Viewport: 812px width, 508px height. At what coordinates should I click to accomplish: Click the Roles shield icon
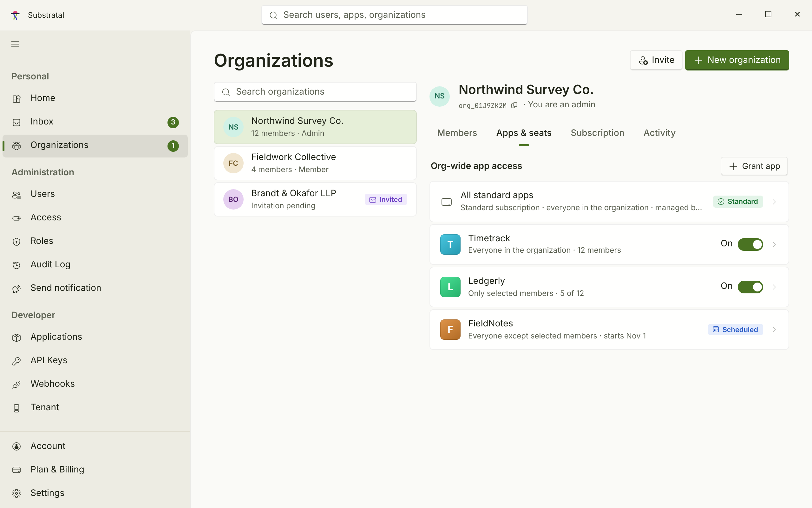tap(16, 242)
